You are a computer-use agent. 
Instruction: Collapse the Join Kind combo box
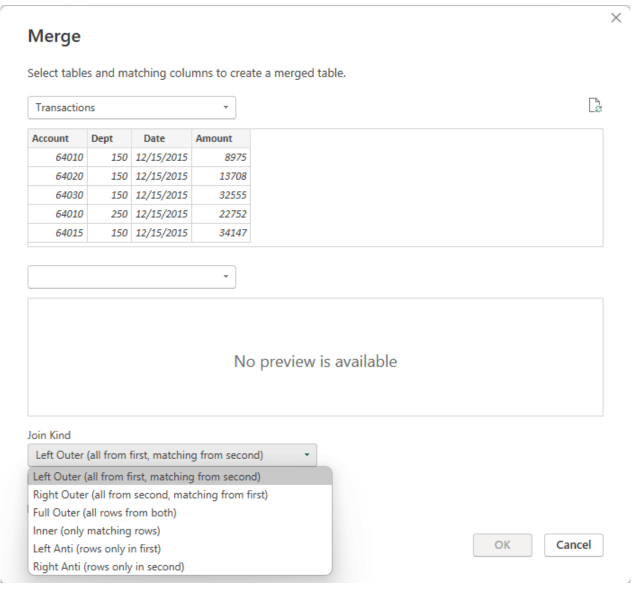tap(172, 455)
